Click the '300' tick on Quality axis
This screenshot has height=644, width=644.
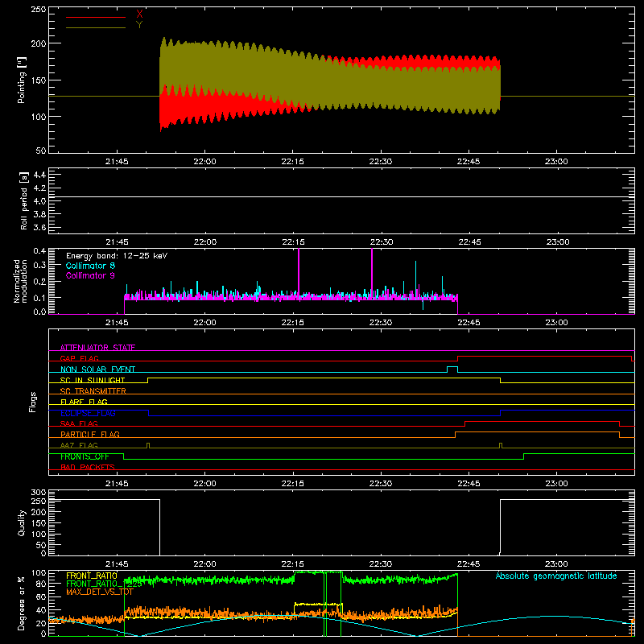point(39,493)
